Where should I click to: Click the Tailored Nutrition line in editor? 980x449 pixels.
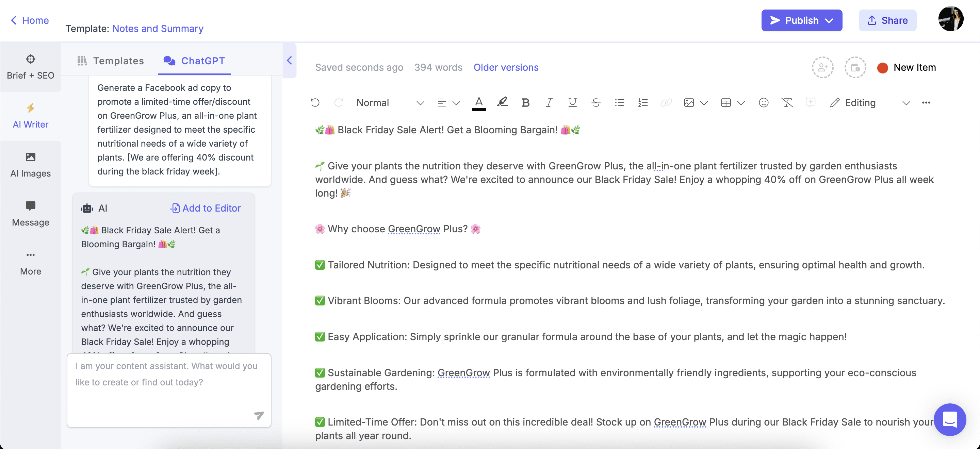coord(620,265)
